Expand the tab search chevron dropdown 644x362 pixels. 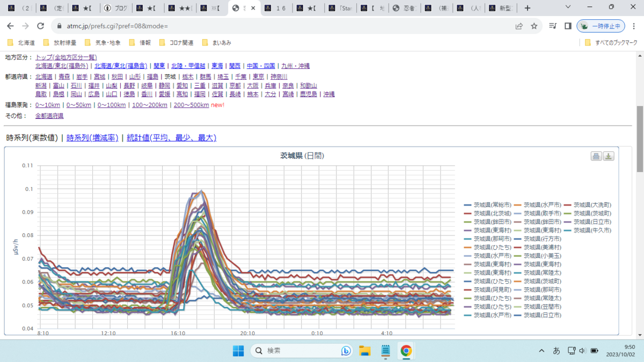pyautogui.click(x=569, y=8)
